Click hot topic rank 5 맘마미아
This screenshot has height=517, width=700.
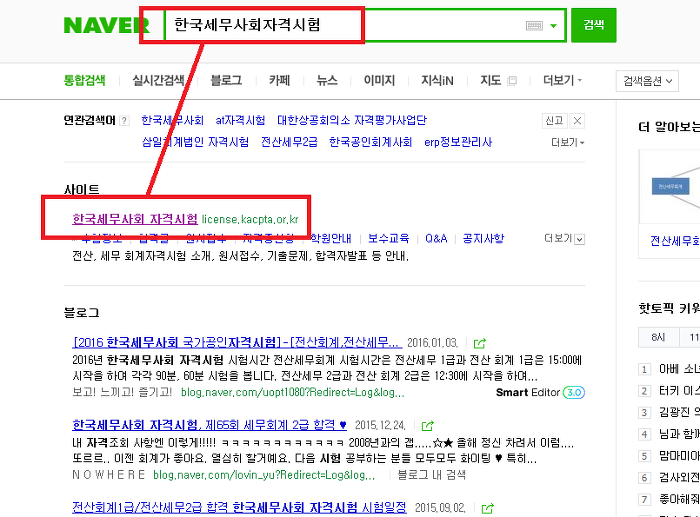[x=679, y=456]
